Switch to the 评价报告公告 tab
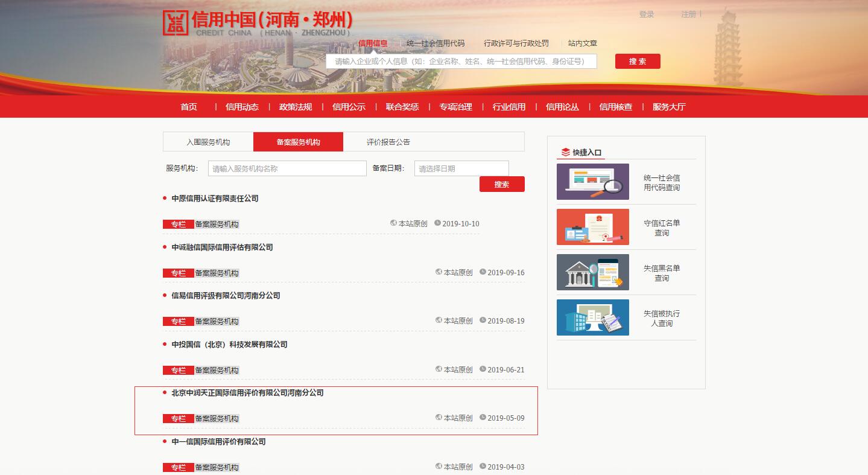 [x=388, y=142]
